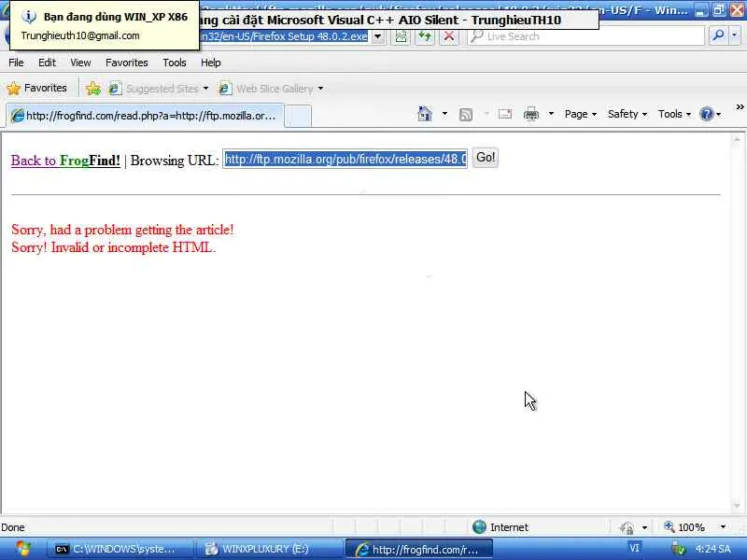Screen dimensions: 747x560
Task: Expand the search provider dropdown arrow
Action: tap(735, 35)
